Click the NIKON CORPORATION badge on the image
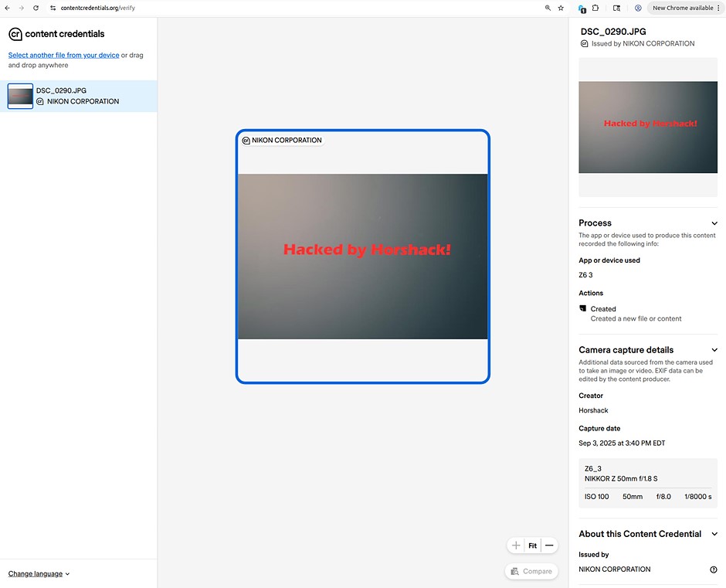The image size is (726, 588). click(282, 141)
